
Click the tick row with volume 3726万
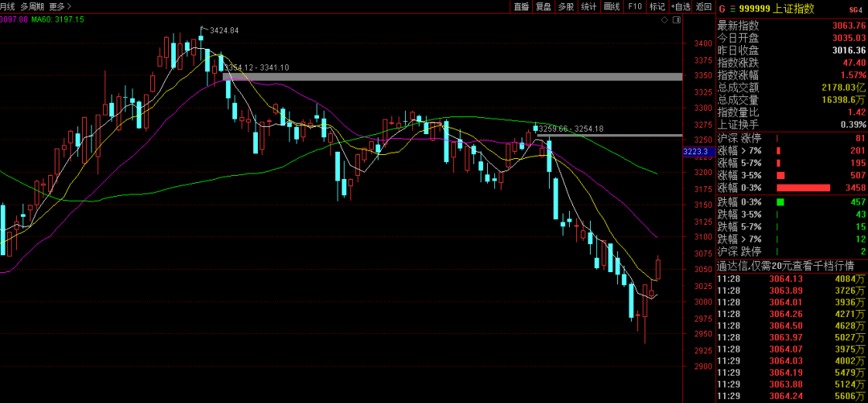(792, 291)
